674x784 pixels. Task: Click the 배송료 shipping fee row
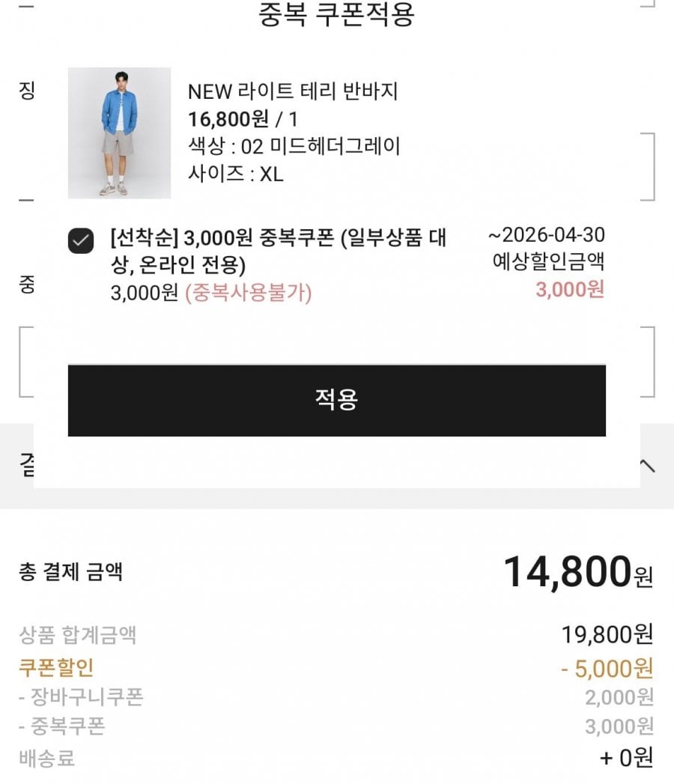(x=46, y=758)
